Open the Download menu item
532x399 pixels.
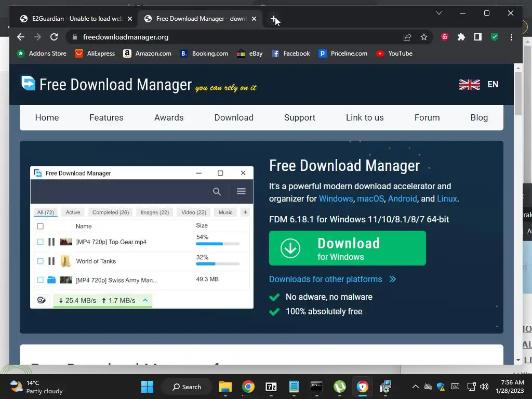(234, 117)
